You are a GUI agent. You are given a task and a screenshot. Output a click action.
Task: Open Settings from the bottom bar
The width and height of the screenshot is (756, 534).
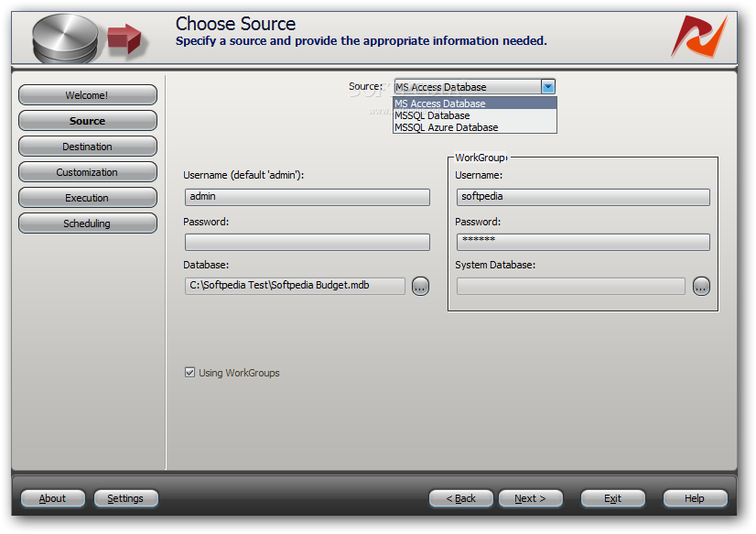click(x=125, y=498)
